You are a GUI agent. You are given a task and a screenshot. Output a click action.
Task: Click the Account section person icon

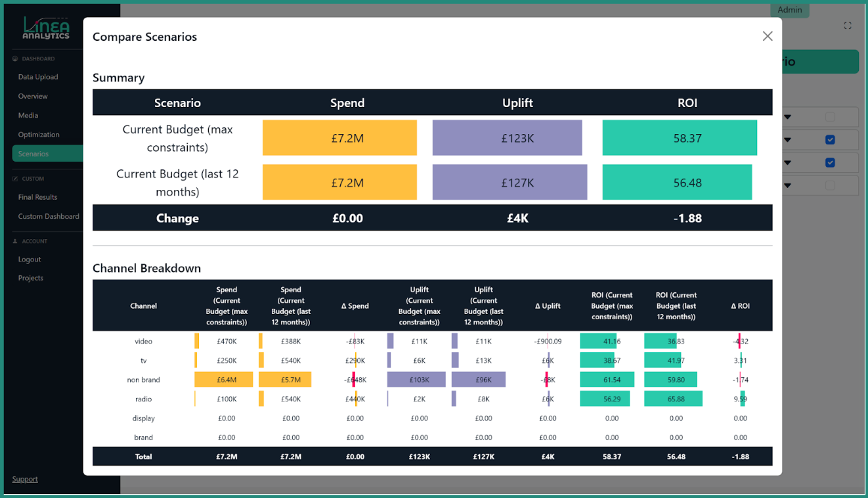pyautogui.click(x=16, y=241)
